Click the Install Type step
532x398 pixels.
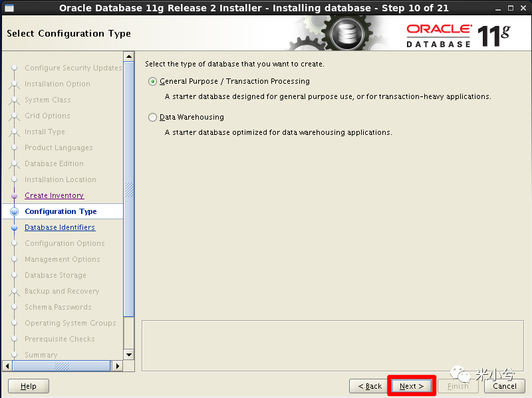(45, 132)
